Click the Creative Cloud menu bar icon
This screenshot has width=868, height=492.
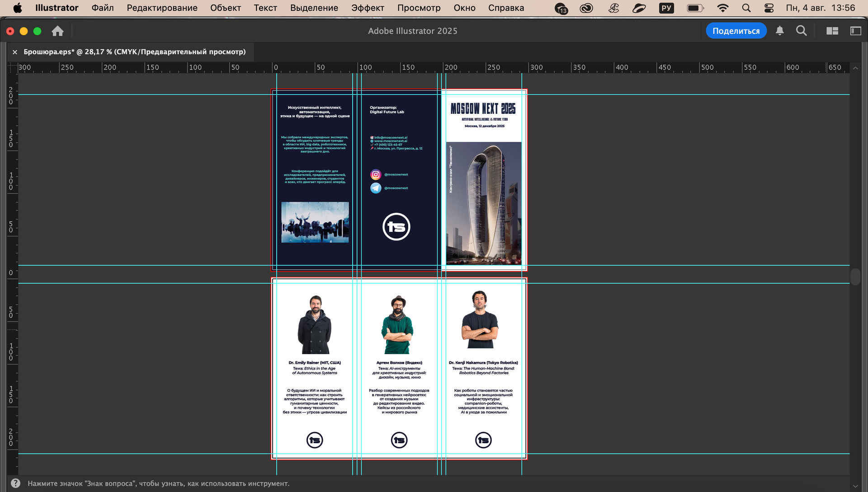(586, 8)
